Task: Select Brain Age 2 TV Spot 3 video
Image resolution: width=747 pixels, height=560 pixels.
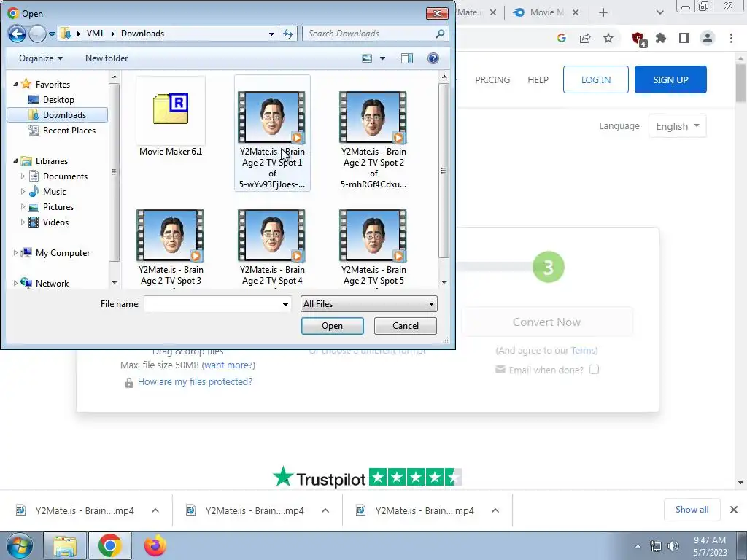Action: tap(171, 248)
